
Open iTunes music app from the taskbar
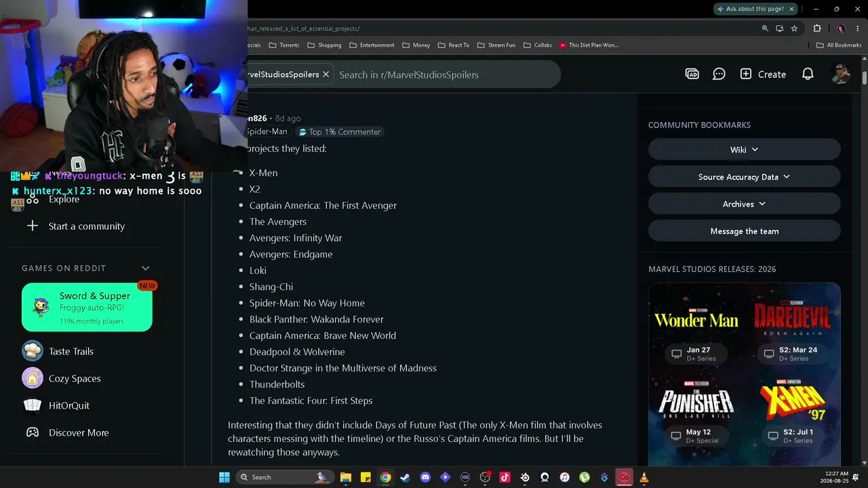tap(564, 477)
